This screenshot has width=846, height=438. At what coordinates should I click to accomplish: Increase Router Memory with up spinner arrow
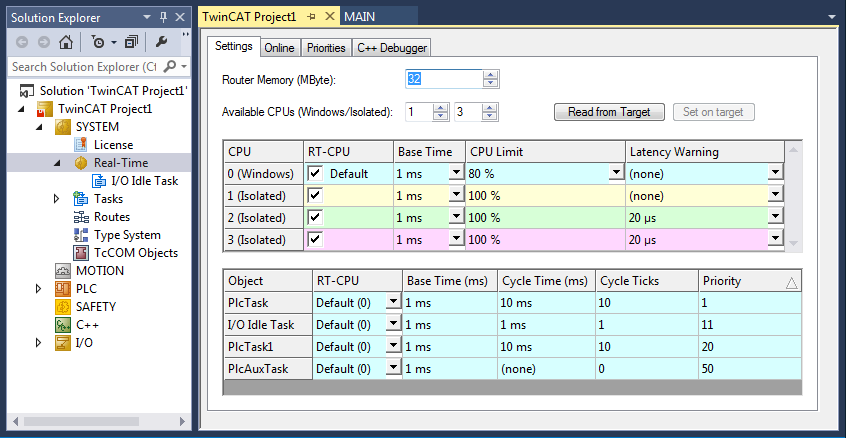tap(490, 74)
